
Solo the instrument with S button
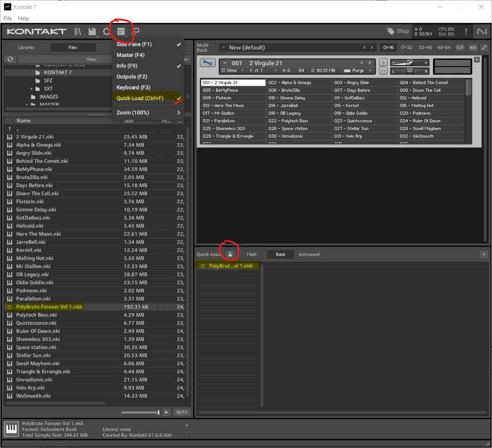[383, 62]
